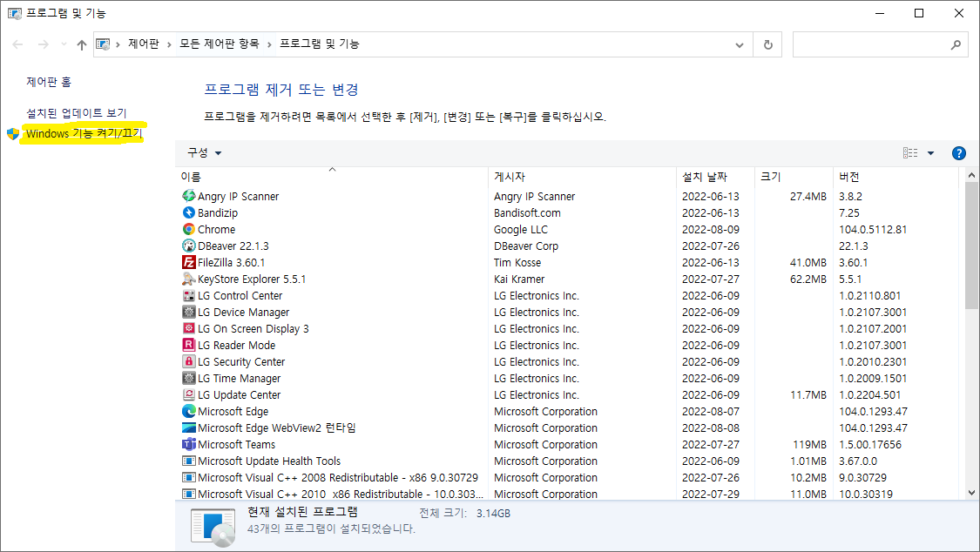The height and width of the screenshot is (552, 980).
Task: Click the KeyStore Explorer 5.5.1 icon
Action: (x=189, y=279)
